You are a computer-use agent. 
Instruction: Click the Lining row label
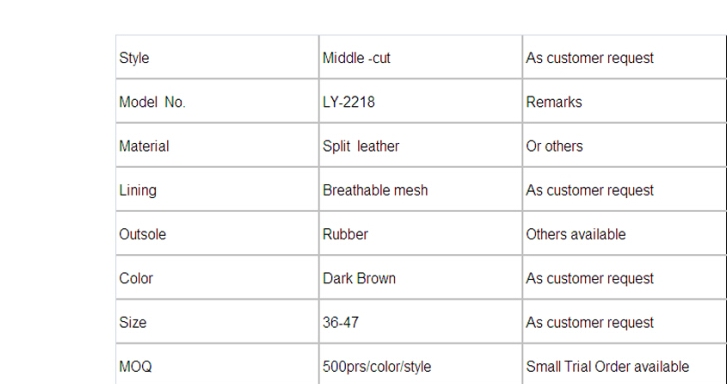click(x=138, y=190)
